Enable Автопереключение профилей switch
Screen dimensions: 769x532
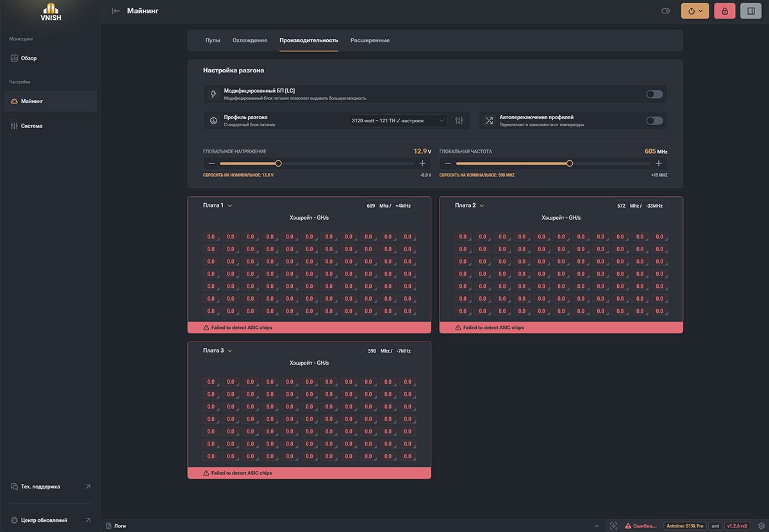(x=654, y=121)
